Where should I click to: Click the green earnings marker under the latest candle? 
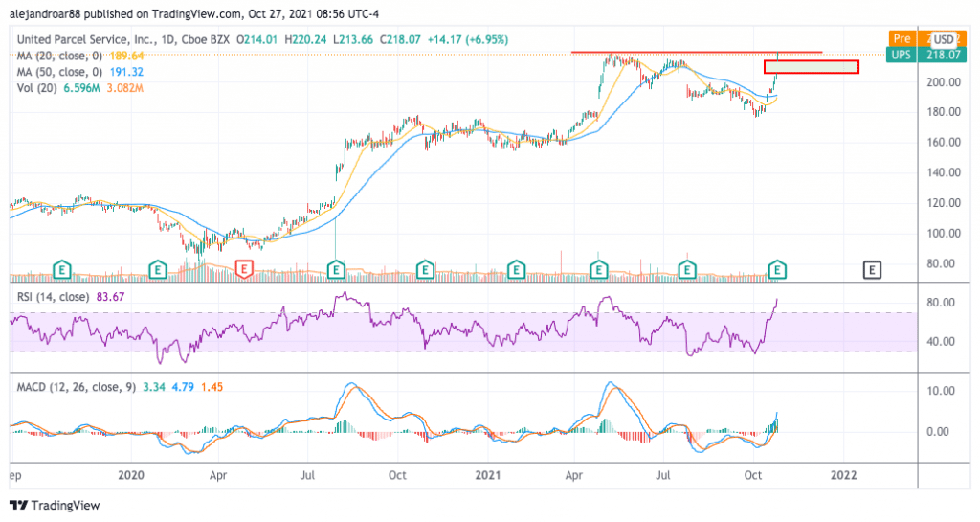pyautogui.click(x=777, y=269)
